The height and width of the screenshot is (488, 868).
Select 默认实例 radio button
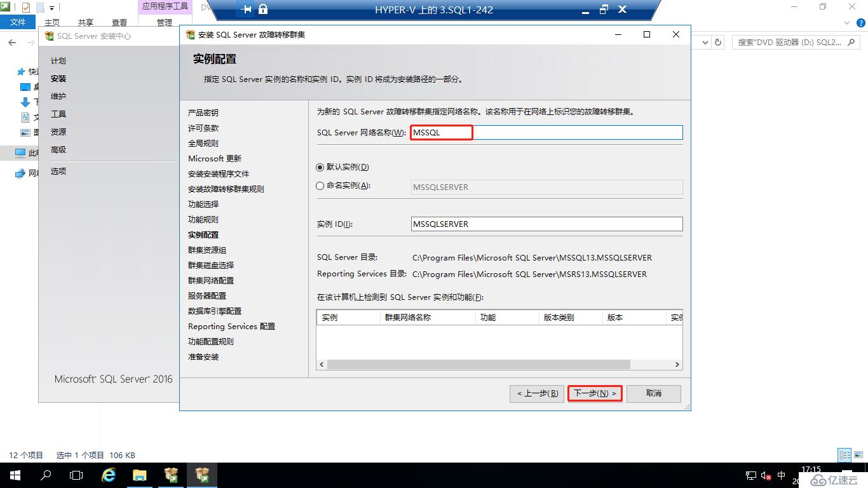(320, 167)
